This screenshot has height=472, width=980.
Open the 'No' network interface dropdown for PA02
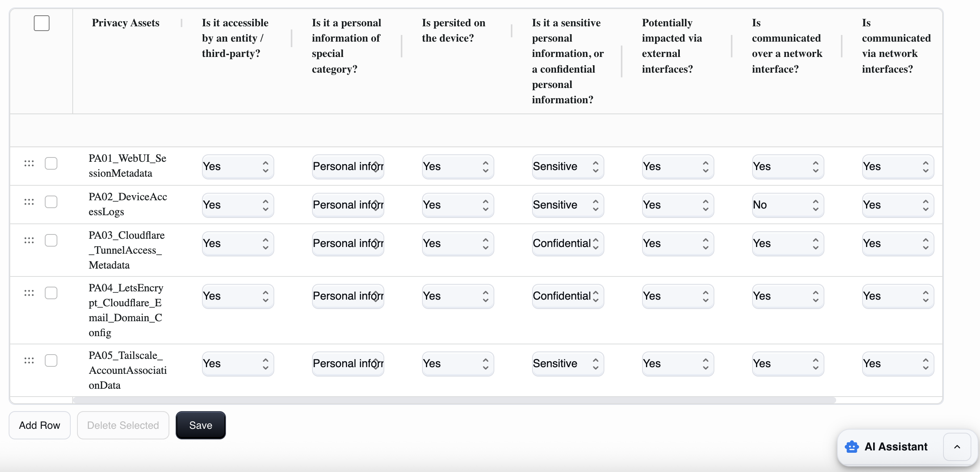coord(787,205)
